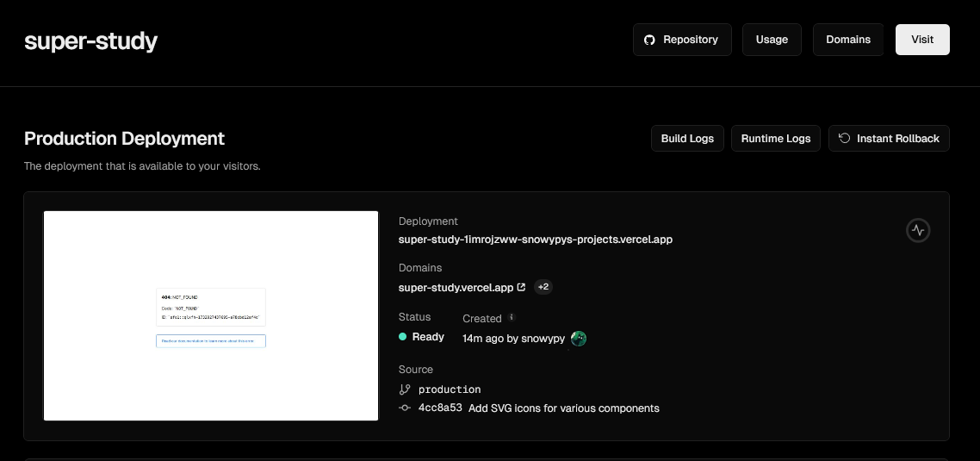The height and width of the screenshot is (461, 980).
Task: Click the external link icon beside domain
Action: (521, 287)
